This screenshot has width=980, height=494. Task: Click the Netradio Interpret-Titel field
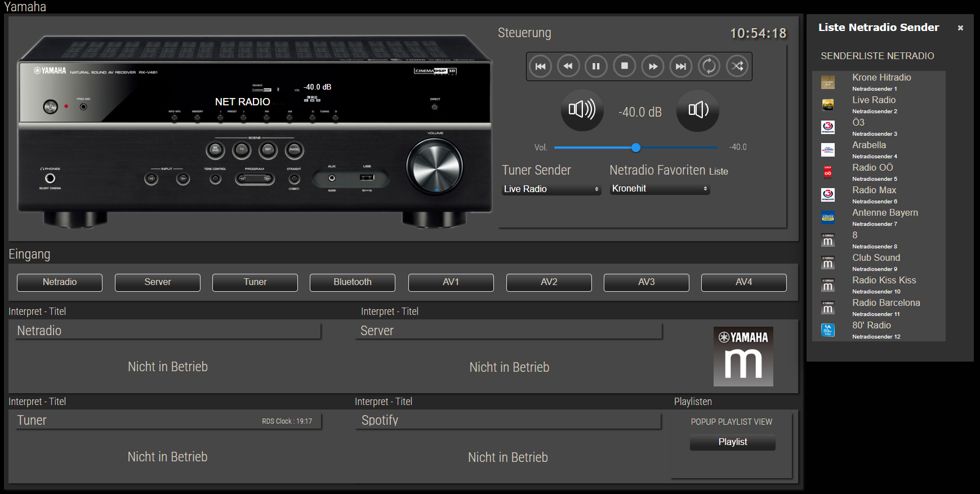[168, 331]
